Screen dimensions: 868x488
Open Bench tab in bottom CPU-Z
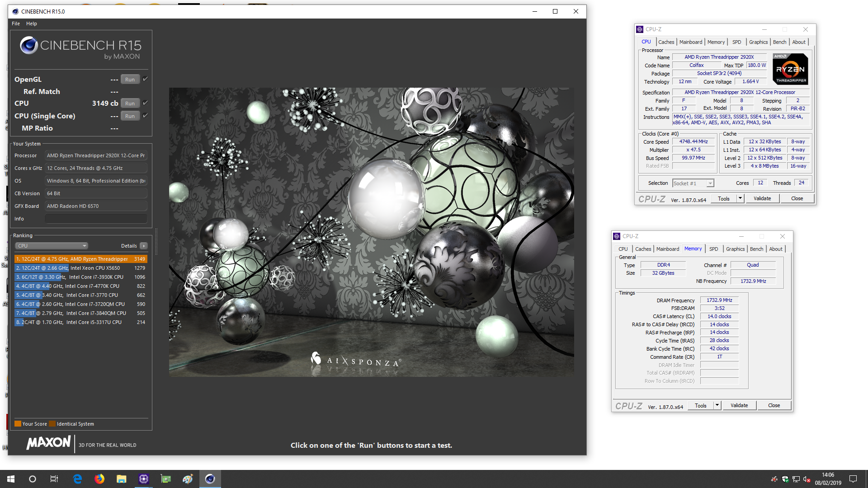point(756,249)
